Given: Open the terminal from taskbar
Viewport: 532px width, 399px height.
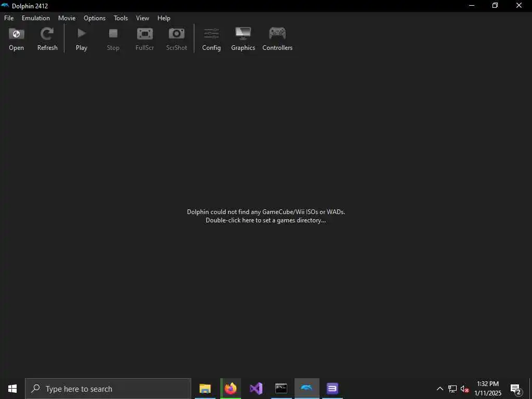Looking at the screenshot, I should pos(281,389).
